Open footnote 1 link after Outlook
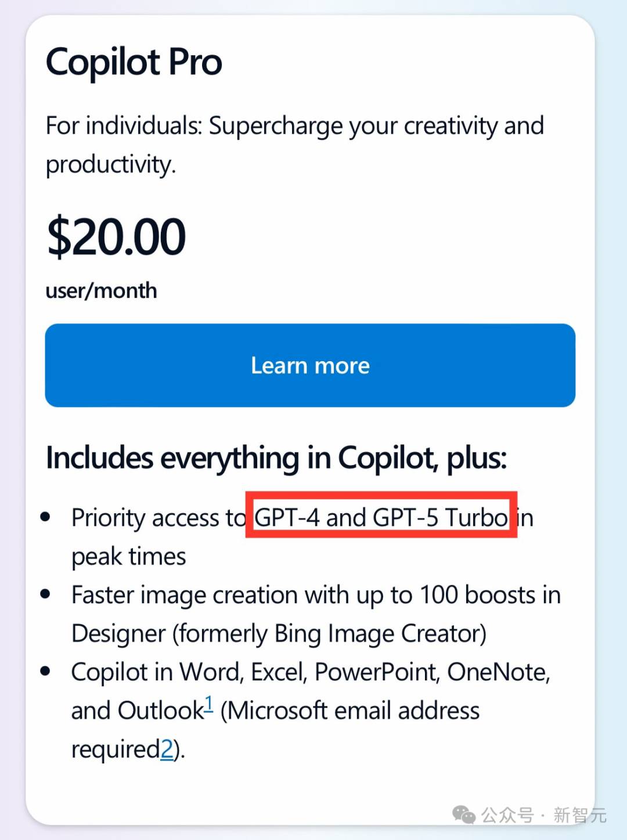The image size is (627, 840). pyautogui.click(x=209, y=704)
